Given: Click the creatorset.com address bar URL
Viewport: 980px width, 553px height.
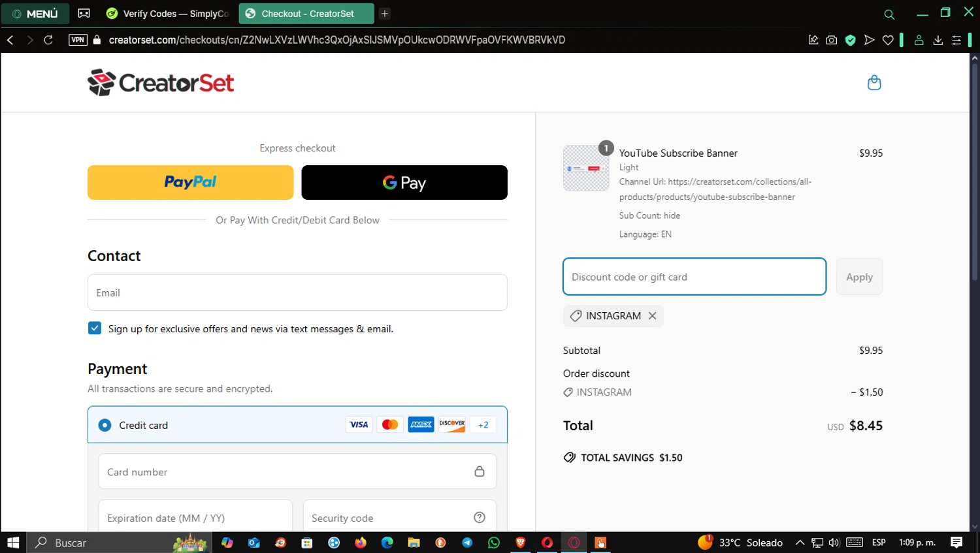Looking at the screenshot, I should click(337, 40).
